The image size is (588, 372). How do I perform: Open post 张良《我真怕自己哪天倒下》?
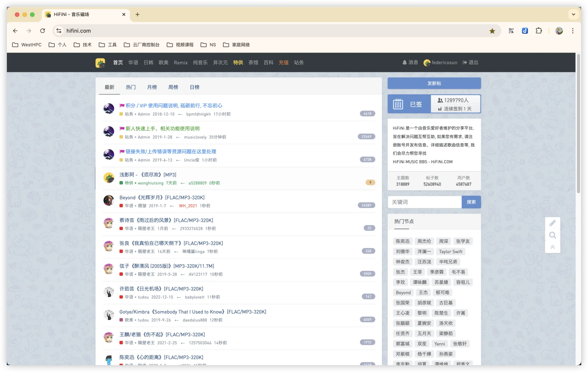[x=171, y=243]
